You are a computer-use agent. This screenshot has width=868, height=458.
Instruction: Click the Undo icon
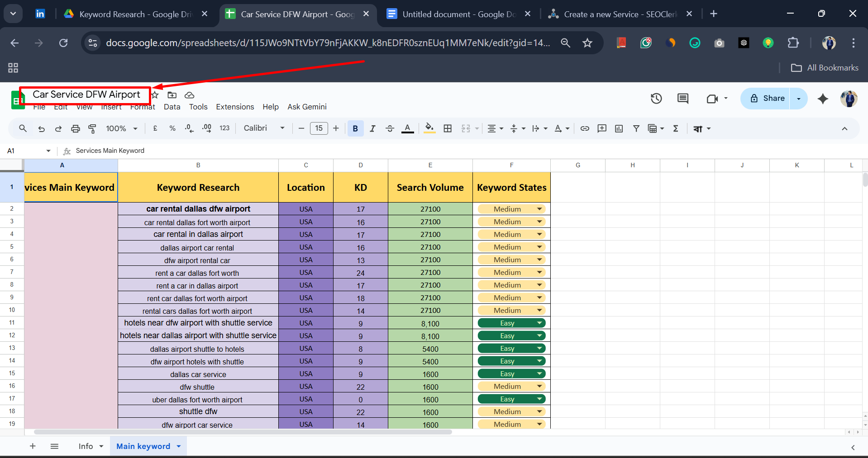41,128
